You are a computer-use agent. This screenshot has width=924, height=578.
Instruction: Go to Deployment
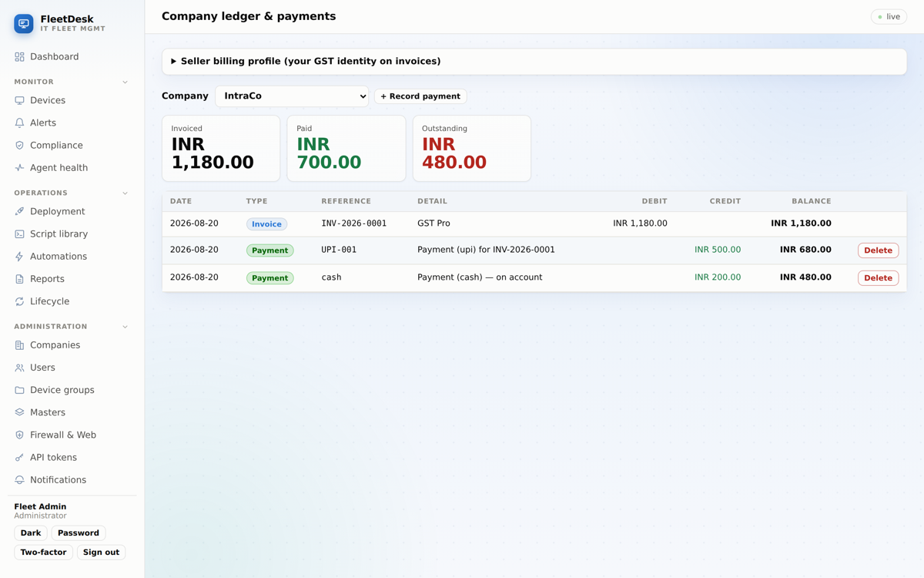(72, 212)
